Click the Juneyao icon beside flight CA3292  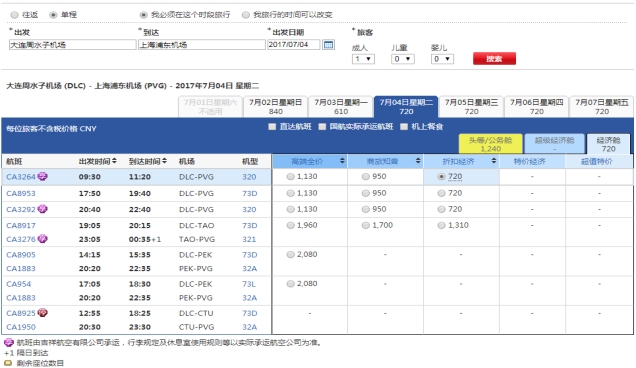point(43,209)
